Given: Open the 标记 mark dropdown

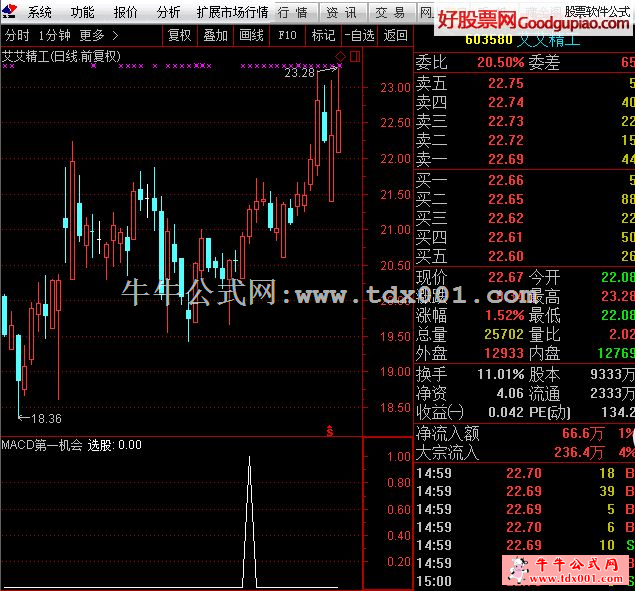Looking at the screenshot, I should click(322, 35).
